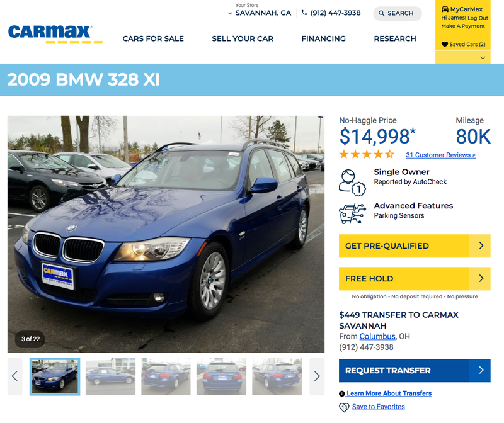Click the Get Pre-Qualified button
Viewport: 504px width, 423px height.
(415, 246)
